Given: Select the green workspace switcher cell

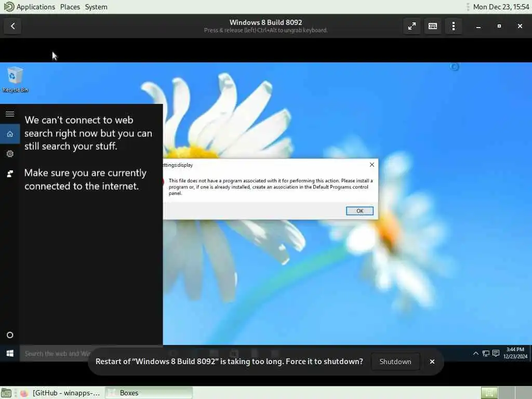Looking at the screenshot, I should click(x=489, y=393).
